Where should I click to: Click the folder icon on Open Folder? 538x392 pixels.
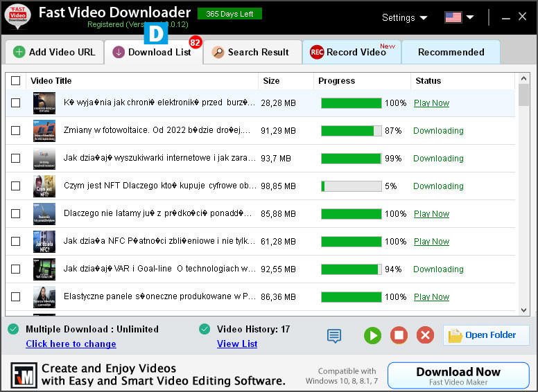coord(455,335)
